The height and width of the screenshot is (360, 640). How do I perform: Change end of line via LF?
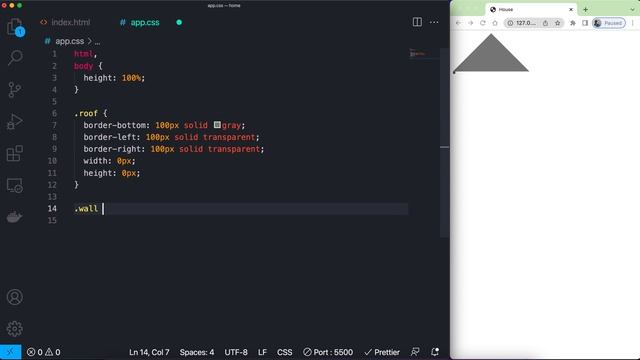(262, 352)
